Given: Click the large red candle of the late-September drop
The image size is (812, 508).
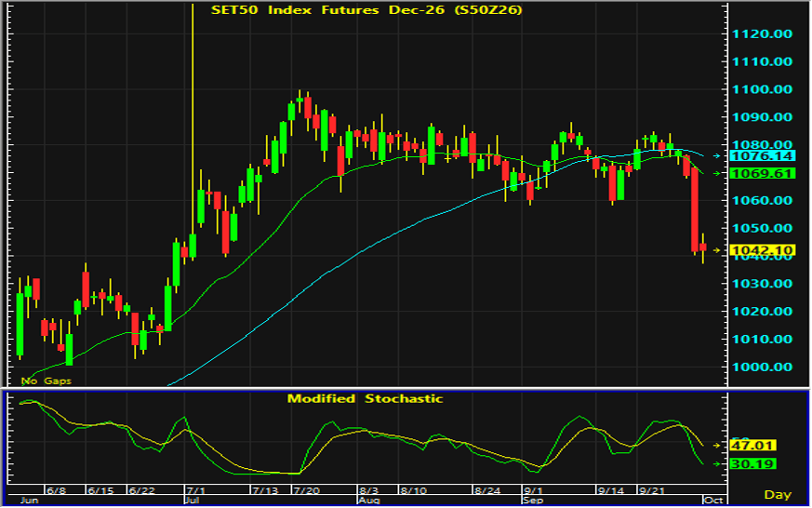Looking at the screenshot, I should 695,209.
